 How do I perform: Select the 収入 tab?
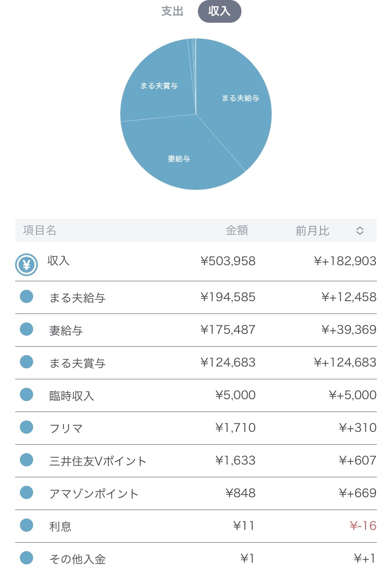point(219,11)
